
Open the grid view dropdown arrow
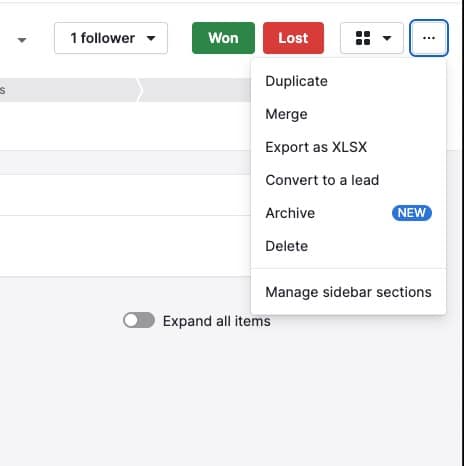387,38
